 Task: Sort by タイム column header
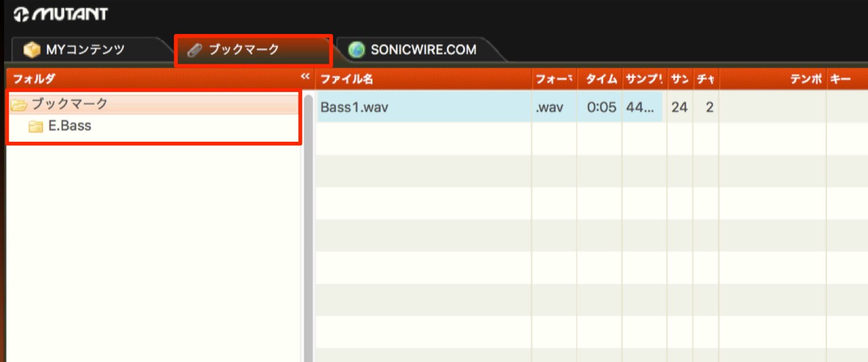[599, 80]
